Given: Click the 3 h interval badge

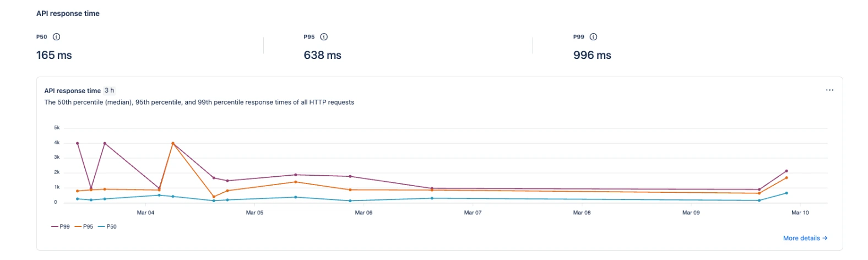Looking at the screenshot, I should (109, 90).
